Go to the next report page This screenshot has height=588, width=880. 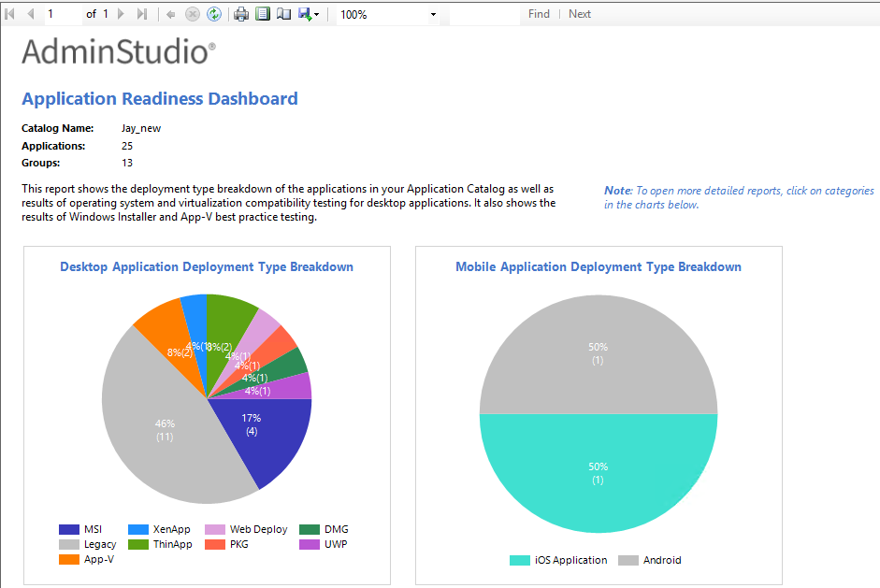pos(121,14)
